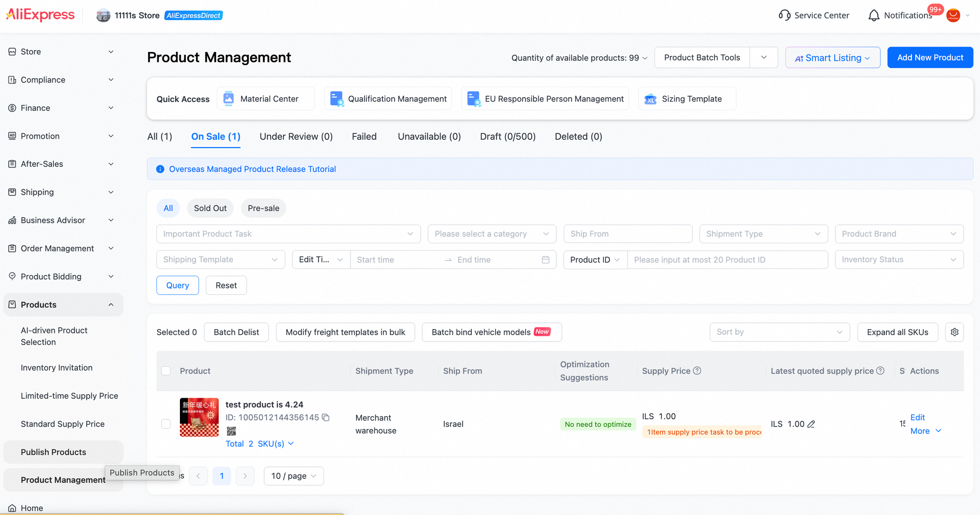The height and width of the screenshot is (515, 980).
Task: Edit the latest quoted supply price pencil
Action: pyautogui.click(x=811, y=424)
